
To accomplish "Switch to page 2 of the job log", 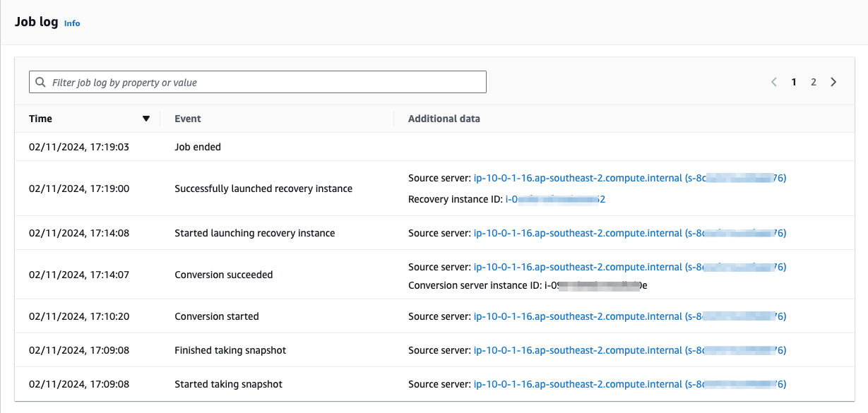I will [813, 82].
